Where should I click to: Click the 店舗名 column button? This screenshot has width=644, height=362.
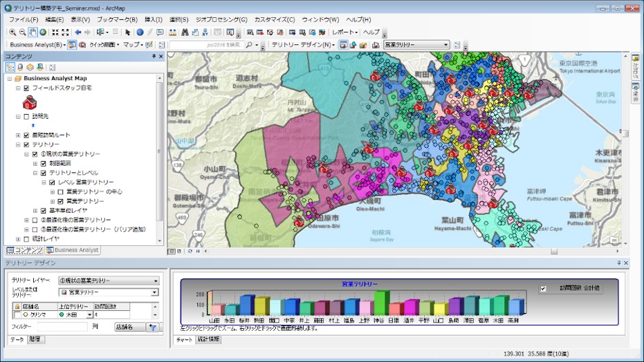click(x=130, y=327)
